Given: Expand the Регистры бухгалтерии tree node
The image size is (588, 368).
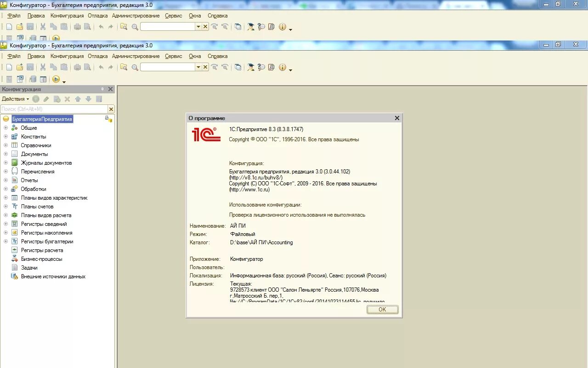Looking at the screenshot, I should pyautogui.click(x=6, y=241).
